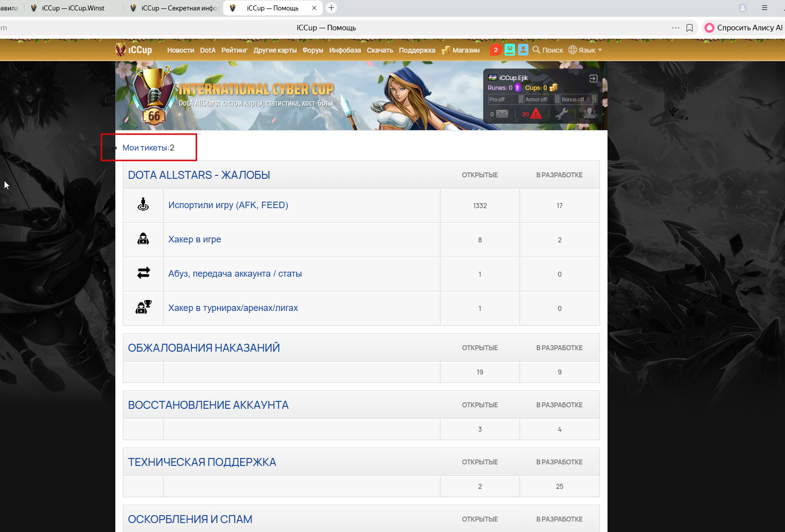This screenshot has height=532, width=785.
Task: Toggle the Bonus off switch
Action: pyautogui.click(x=579, y=99)
